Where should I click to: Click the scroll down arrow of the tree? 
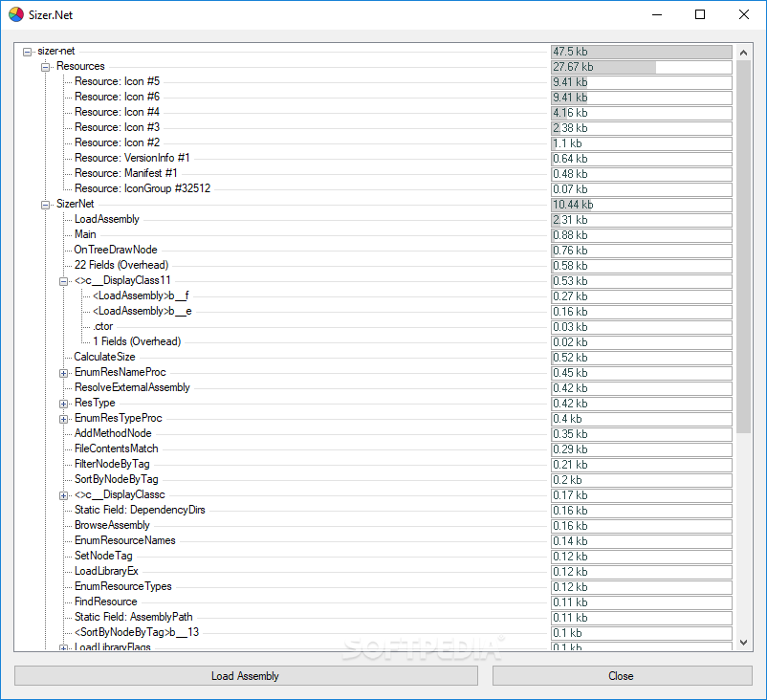[743, 643]
